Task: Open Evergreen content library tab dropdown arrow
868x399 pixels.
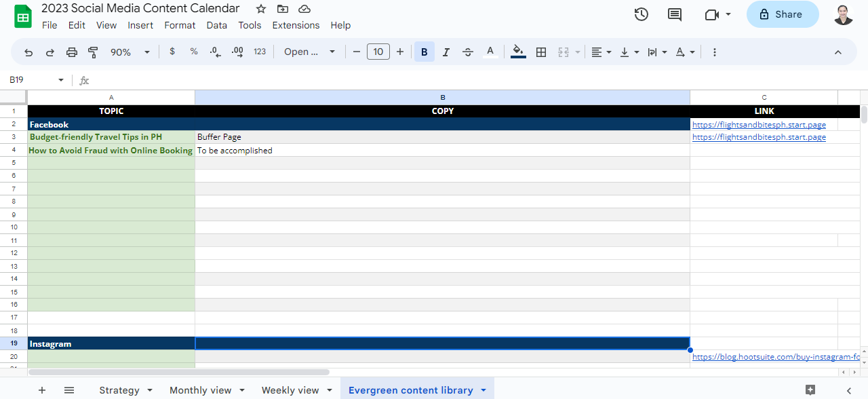Action: 484,390
